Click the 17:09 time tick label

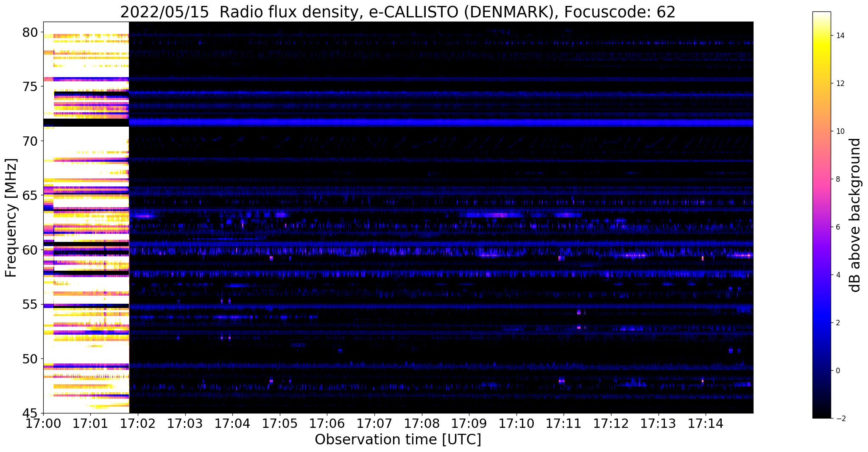tap(469, 423)
